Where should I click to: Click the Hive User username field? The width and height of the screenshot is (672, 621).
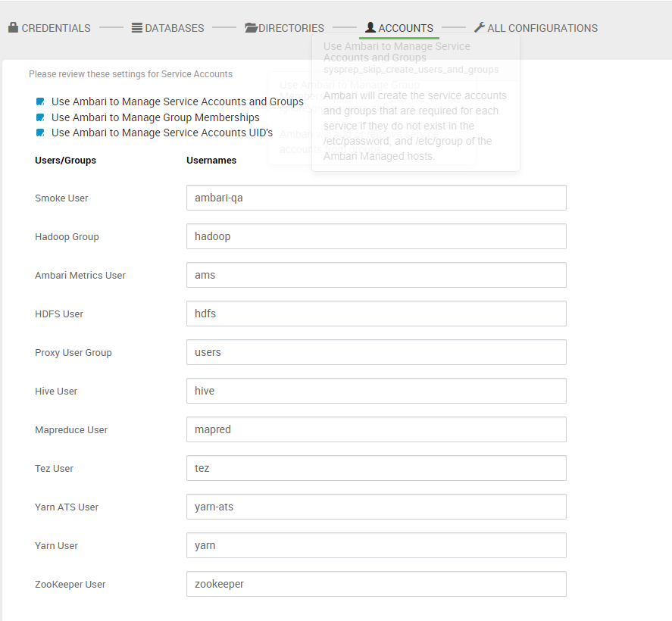pyautogui.click(x=377, y=391)
